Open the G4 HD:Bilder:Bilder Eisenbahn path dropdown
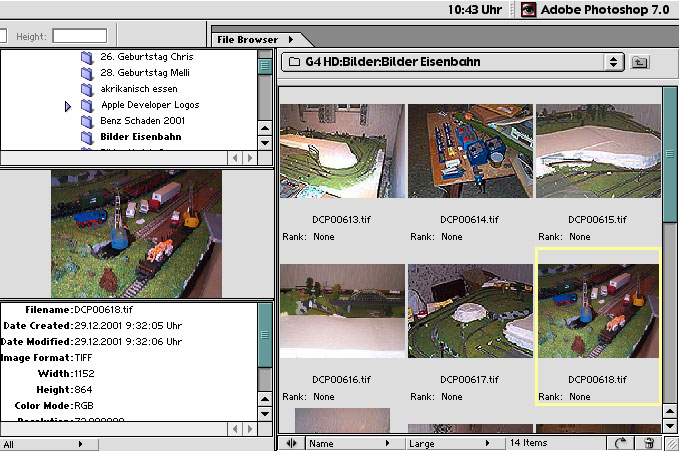This screenshot has height=451, width=679. pyautogui.click(x=453, y=62)
